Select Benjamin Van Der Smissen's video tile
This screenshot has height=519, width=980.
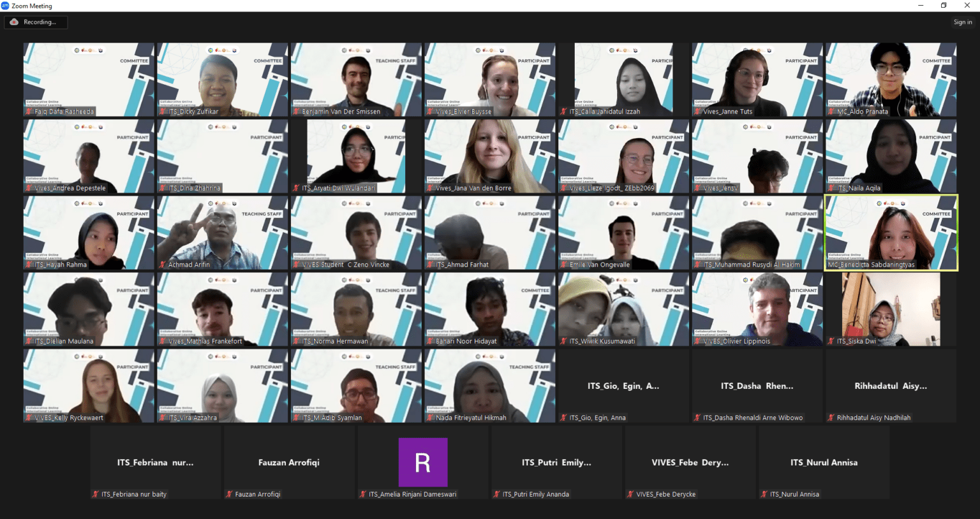(356, 80)
